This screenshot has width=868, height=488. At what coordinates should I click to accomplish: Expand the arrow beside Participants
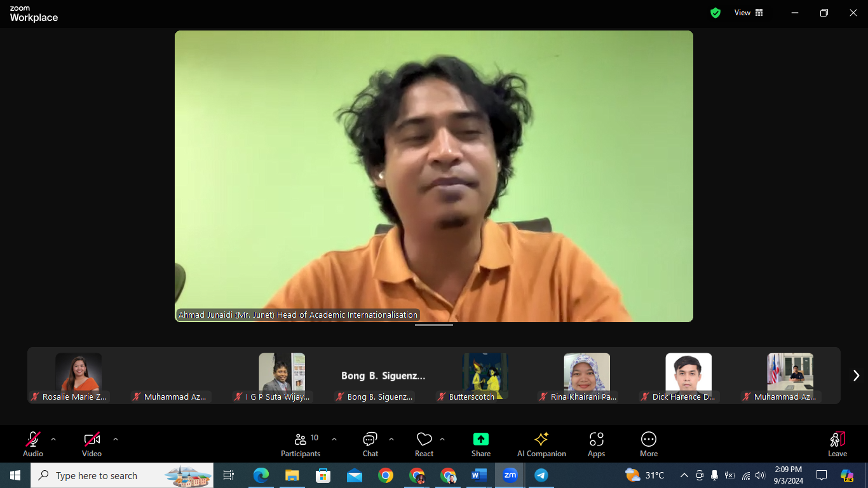[x=334, y=439]
